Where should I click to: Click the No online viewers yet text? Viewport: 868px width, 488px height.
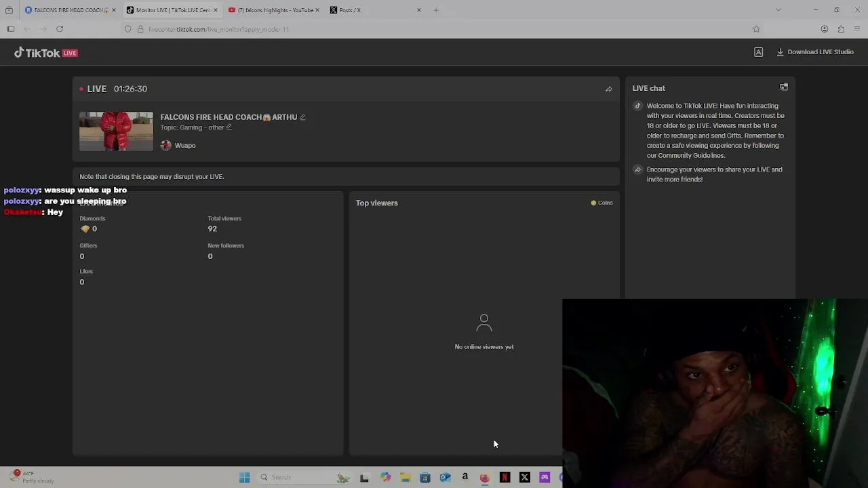(x=484, y=347)
